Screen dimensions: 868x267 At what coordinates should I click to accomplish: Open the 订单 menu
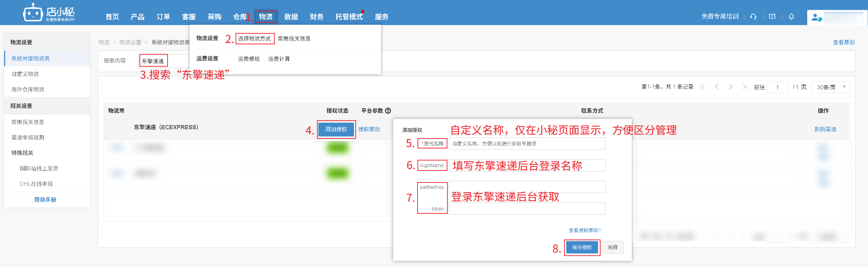163,17
